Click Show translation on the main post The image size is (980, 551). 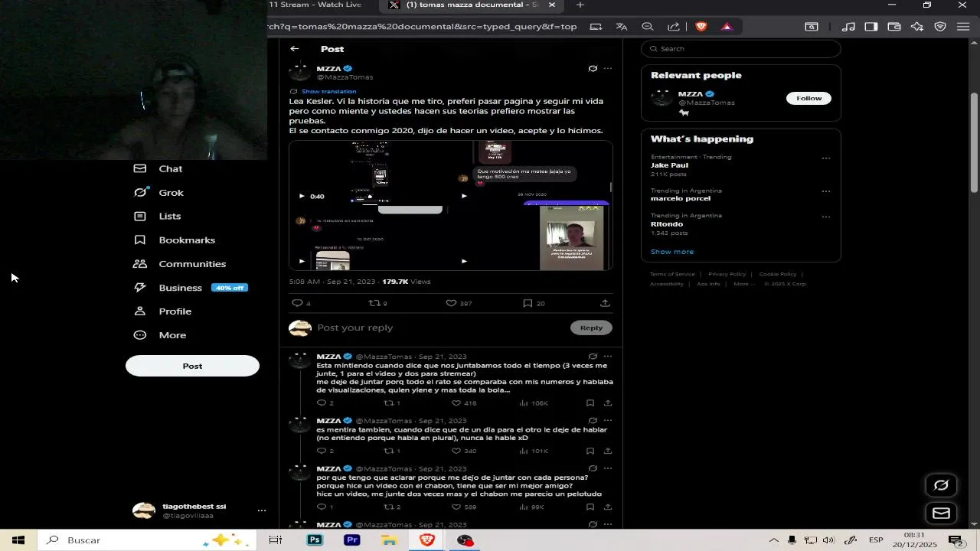(x=328, y=91)
